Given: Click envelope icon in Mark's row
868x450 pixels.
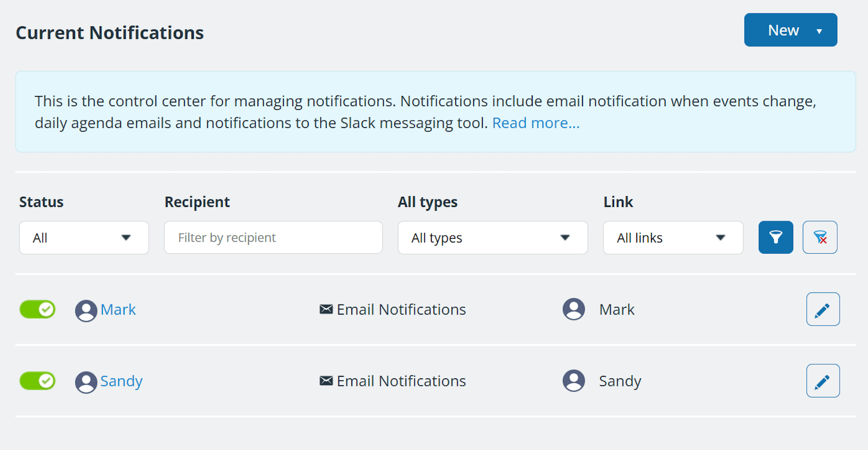Looking at the screenshot, I should tap(326, 309).
